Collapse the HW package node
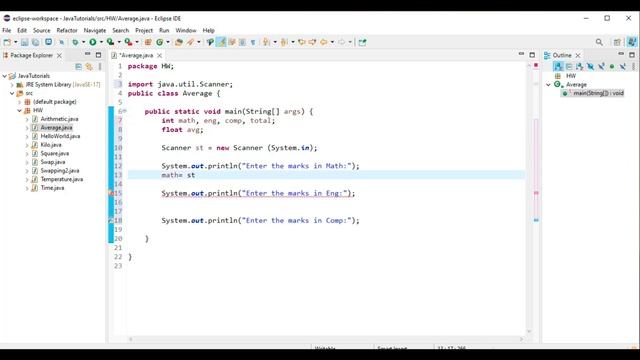640x360 pixels. [20, 111]
